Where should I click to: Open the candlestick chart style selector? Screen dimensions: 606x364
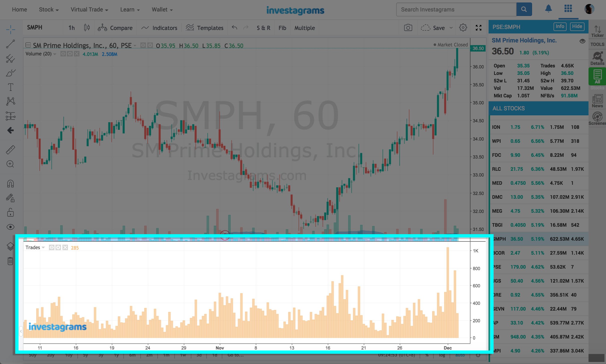87,27
